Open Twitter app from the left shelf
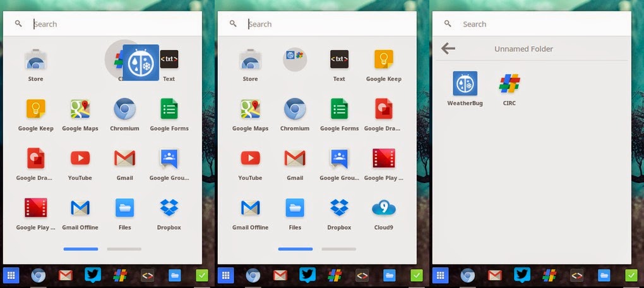This screenshot has height=288, width=644. [x=93, y=275]
